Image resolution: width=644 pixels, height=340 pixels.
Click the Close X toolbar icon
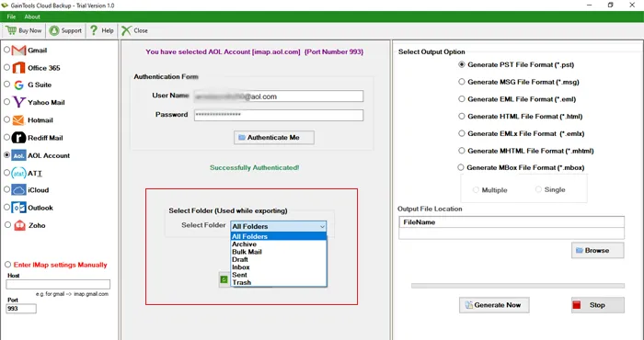coord(126,30)
